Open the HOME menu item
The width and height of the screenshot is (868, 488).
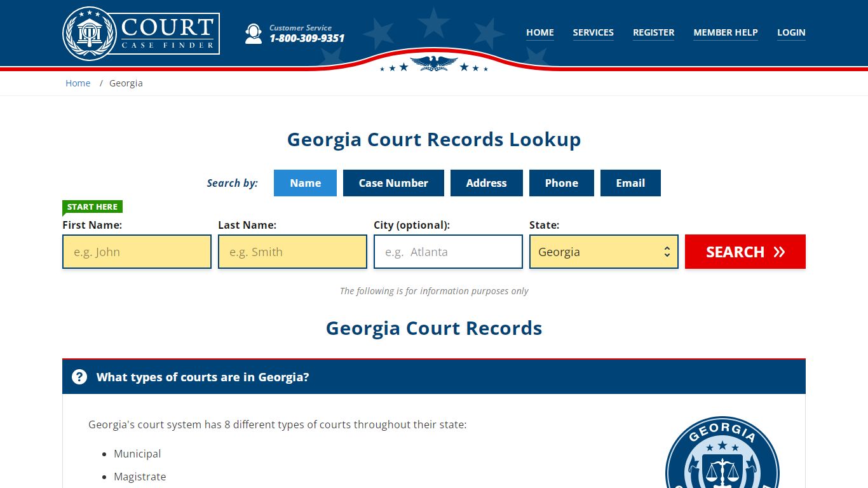[540, 32]
